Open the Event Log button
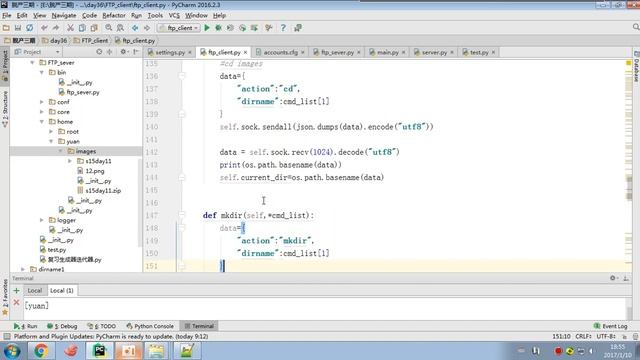Viewport: 640px width, 360px height. tap(611, 326)
